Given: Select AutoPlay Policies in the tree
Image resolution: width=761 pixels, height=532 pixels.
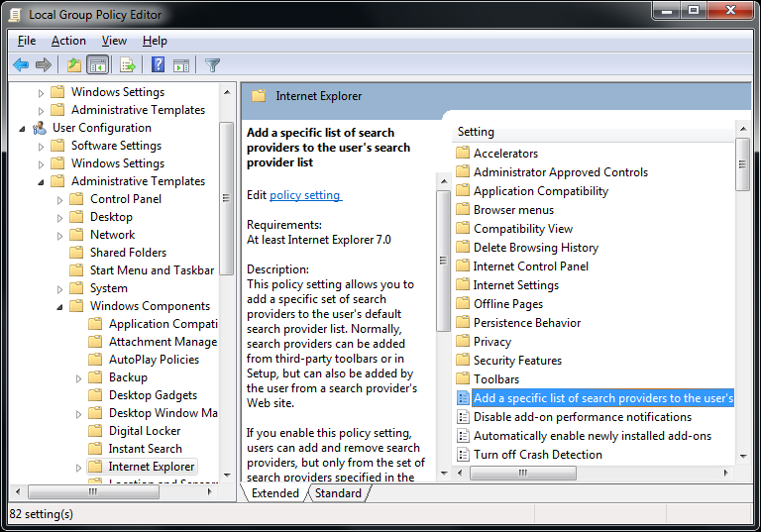Looking at the screenshot, I should [154, 360].
